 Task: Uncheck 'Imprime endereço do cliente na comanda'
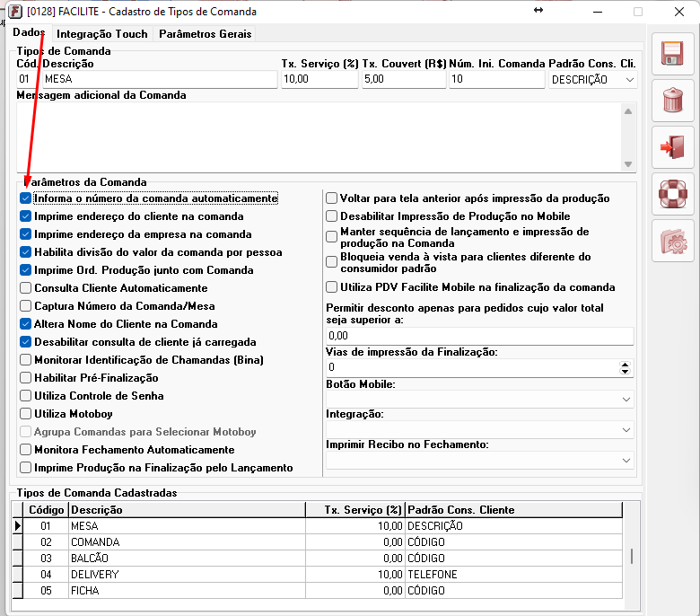[x=25, y=216]
